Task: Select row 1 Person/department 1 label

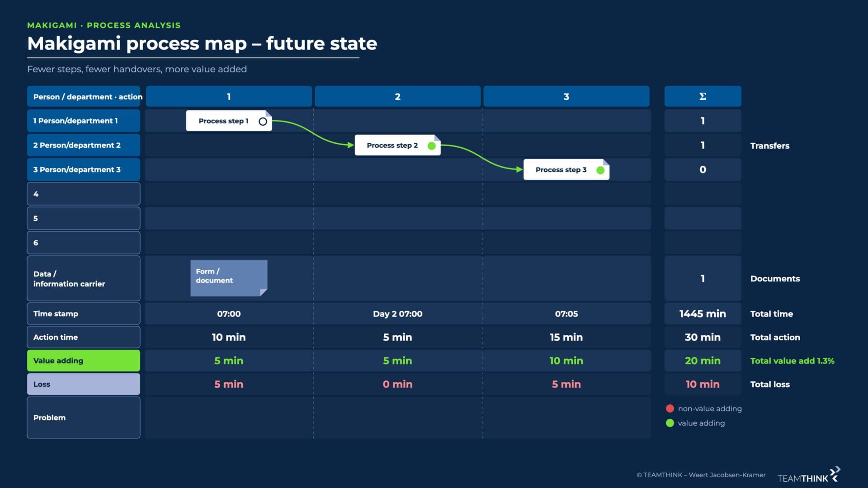Action: tap(84, 121)
